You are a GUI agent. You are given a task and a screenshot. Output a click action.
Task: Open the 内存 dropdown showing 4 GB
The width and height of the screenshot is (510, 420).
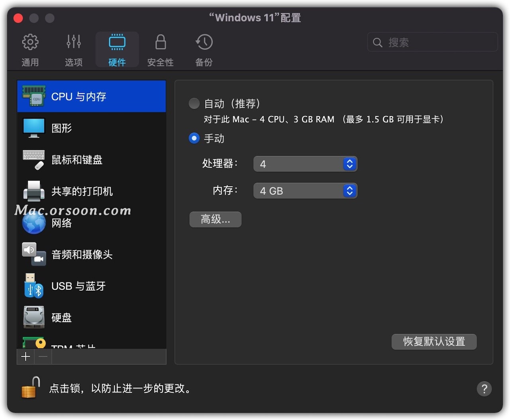tap(305, 191)
